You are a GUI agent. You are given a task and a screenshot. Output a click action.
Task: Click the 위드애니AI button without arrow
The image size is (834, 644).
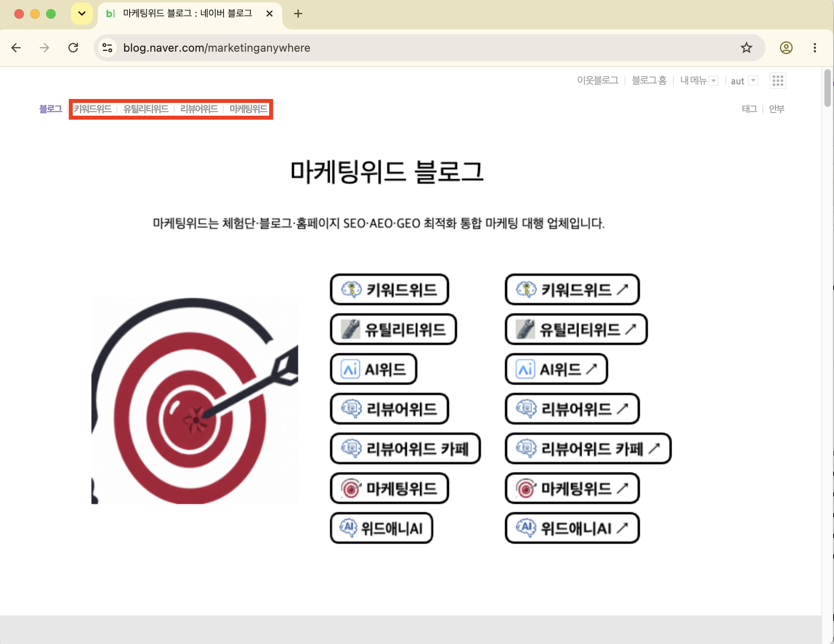(382, 528)
